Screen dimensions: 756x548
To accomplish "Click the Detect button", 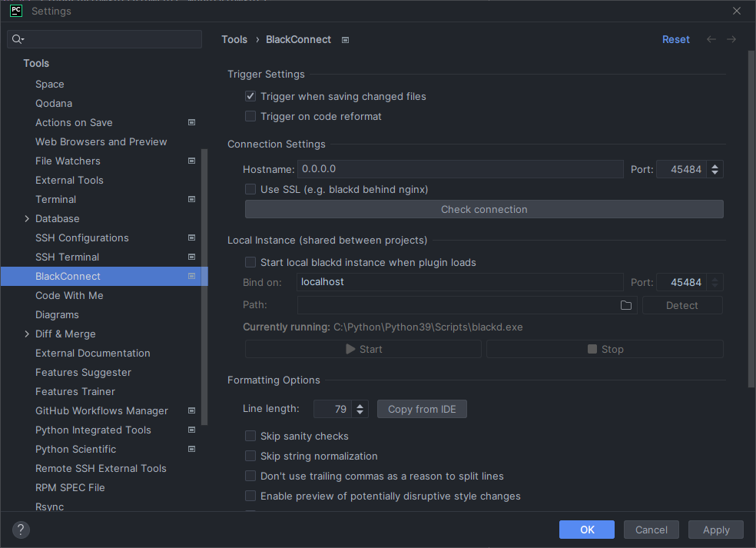I will point(681,305).
